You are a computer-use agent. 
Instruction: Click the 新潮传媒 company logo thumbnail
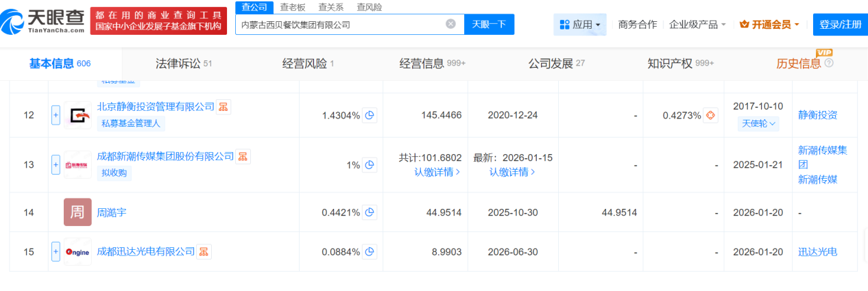tap(77, 165)
